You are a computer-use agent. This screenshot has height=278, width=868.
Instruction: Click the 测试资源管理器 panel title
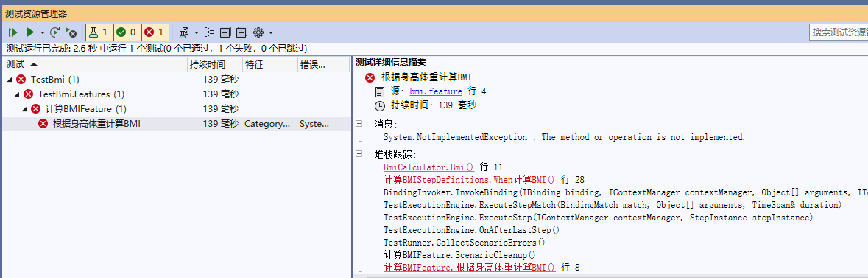click(36, 13)
